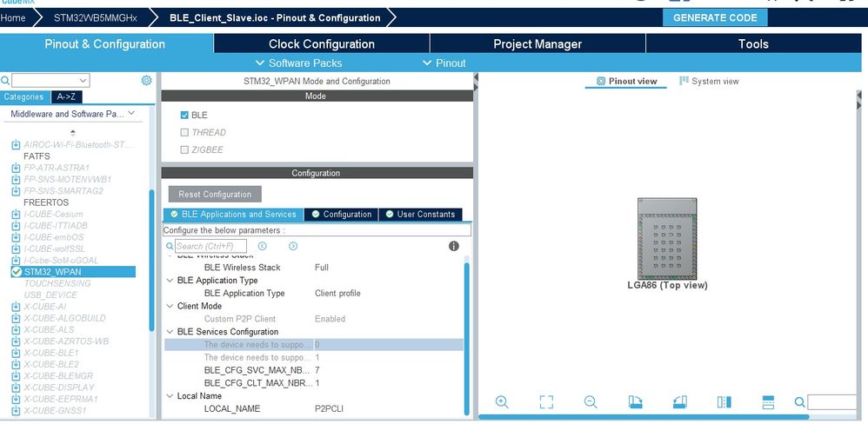868x424 pixels.
Task: Flip the chip view vertically
Action: click(768, 402)
